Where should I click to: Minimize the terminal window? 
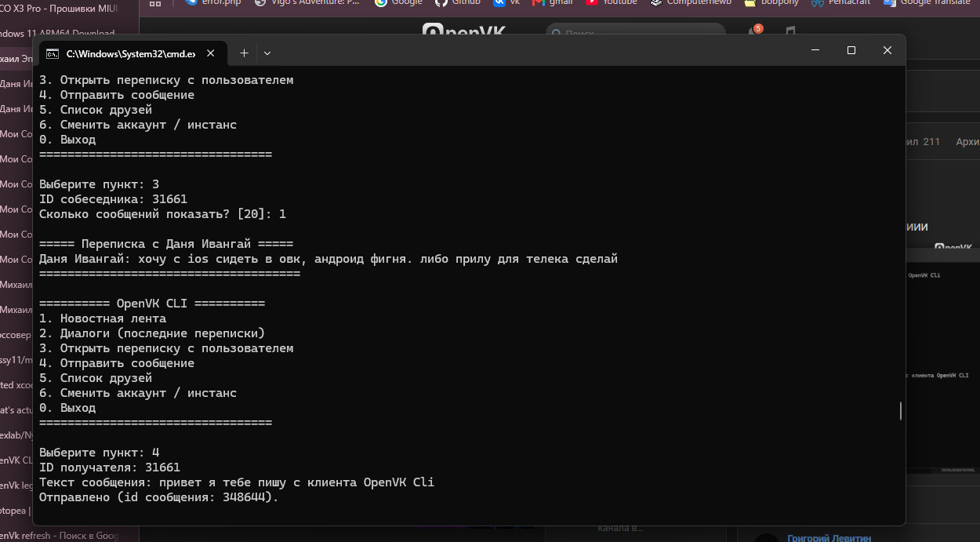click(815, 50)
